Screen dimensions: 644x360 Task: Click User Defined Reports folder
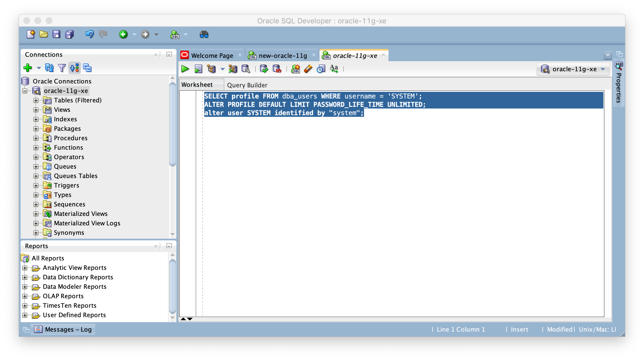[x=74, y=315]
